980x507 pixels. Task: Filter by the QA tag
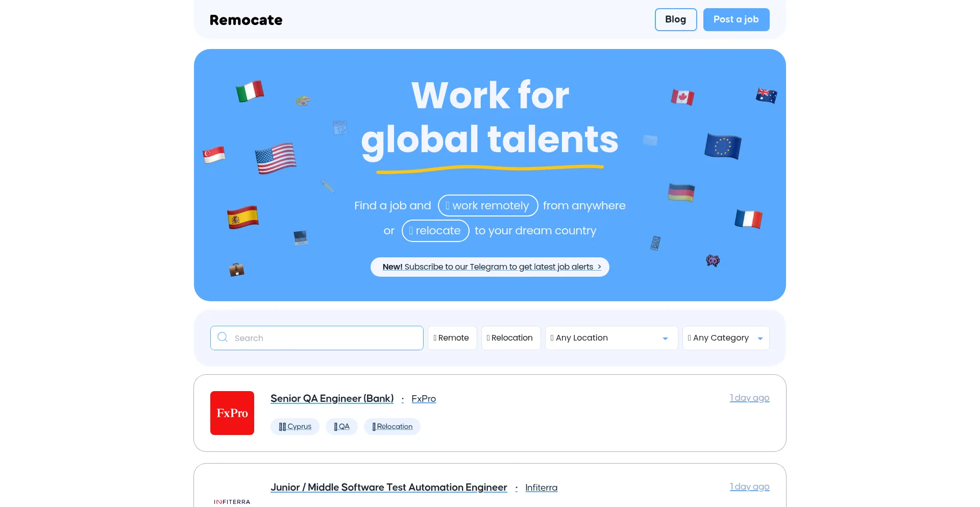click(x=341, y=426)
